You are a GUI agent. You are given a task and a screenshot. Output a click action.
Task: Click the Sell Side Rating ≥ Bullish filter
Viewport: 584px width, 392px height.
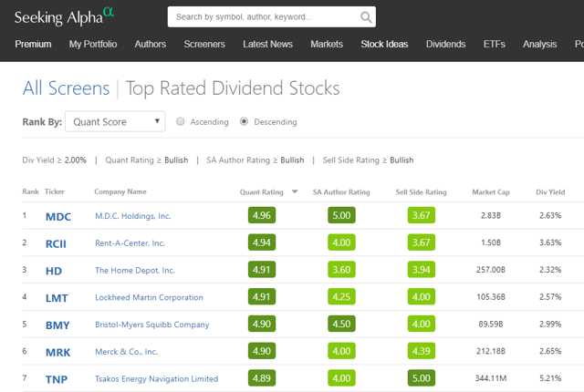coord(368,160)
